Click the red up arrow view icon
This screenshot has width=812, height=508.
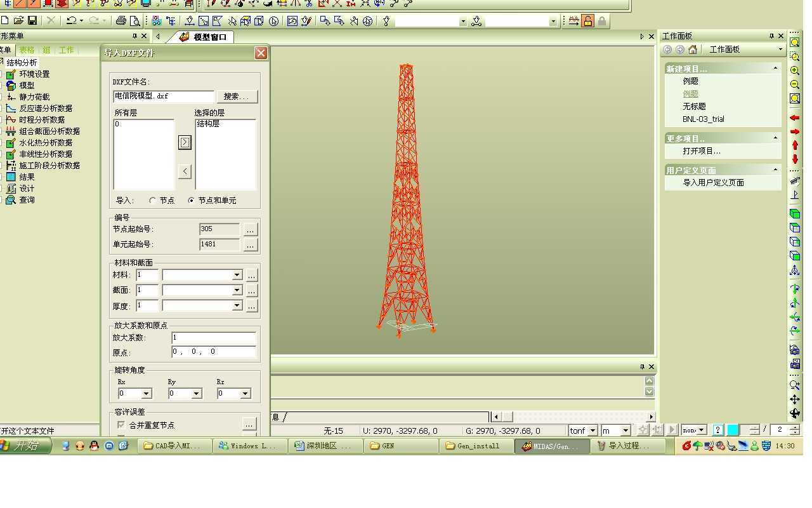point(795,146)
